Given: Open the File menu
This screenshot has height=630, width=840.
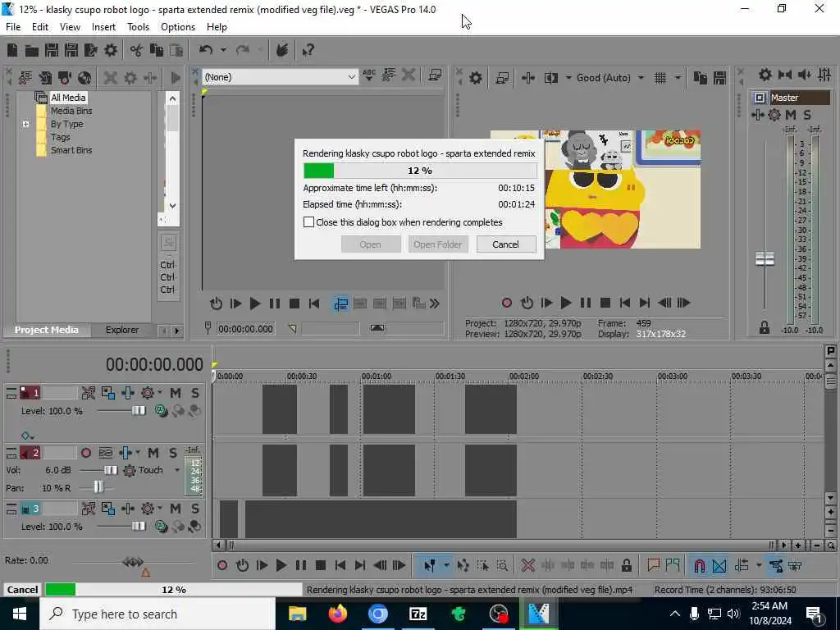Looking at the screenshot, I should [x=13, y=27].
